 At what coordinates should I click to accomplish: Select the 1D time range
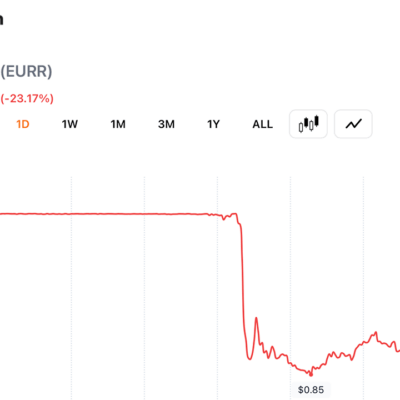[23, 124]
